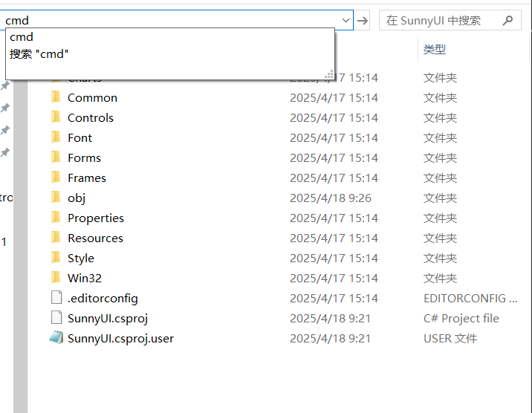Select the Frames folder icon
This screenshot has height=413, width=532.
56,178
